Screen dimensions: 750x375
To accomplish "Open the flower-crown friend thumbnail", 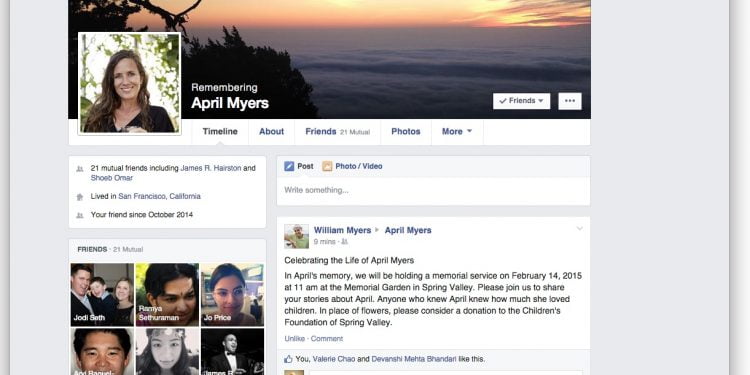I will (167, 352).
